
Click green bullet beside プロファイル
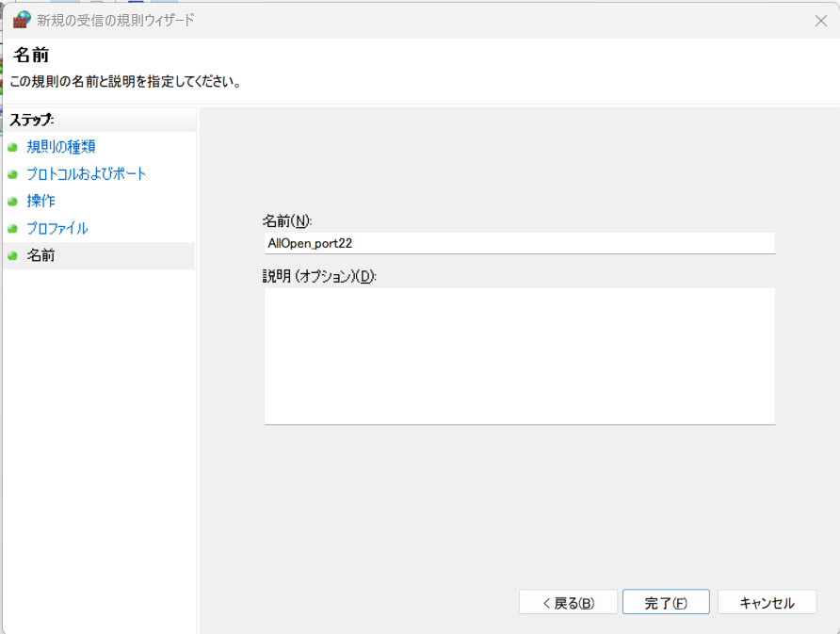(x=12, y=229)
